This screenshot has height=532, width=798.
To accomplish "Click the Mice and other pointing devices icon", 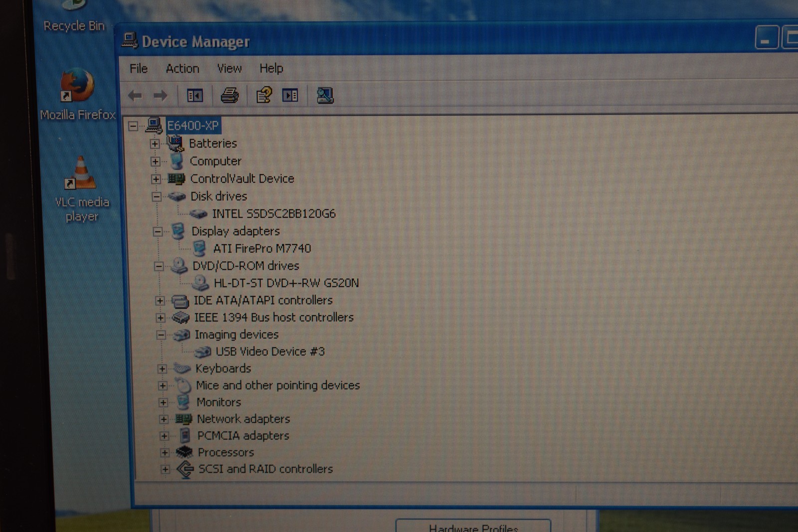I will coord(183,385).
